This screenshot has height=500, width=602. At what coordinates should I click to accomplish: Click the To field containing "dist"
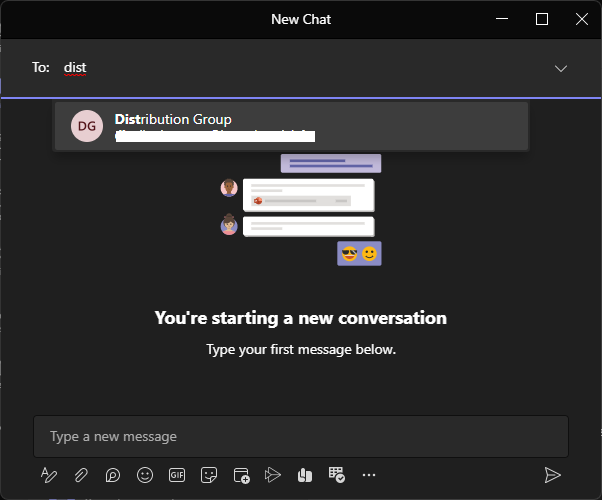(x=300, y=68)
